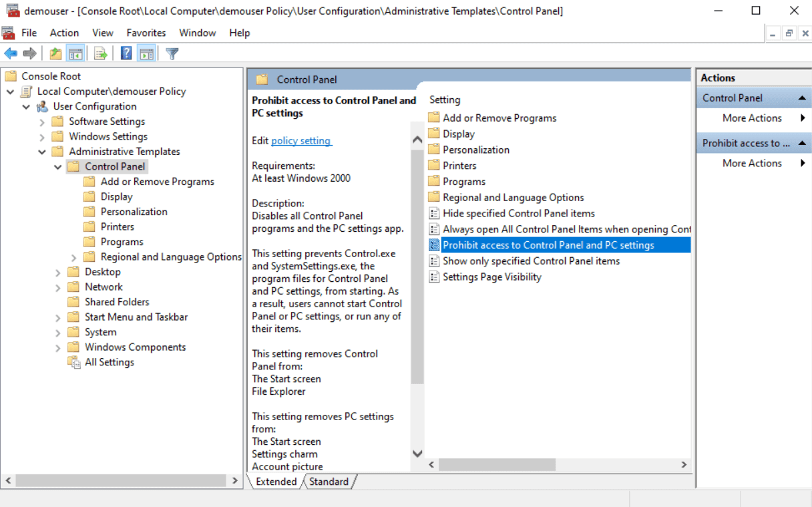Click the All Settings icon in tree

click(x=74, y=362)
